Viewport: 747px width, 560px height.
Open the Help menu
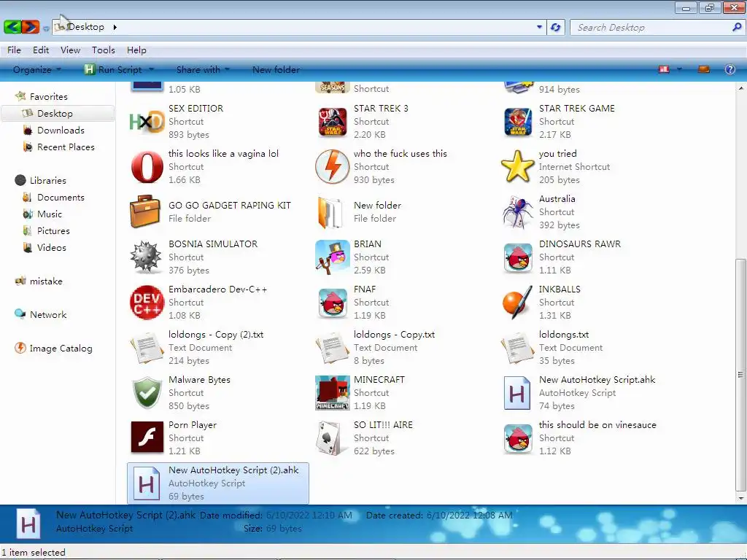click(x=136, y=50)
